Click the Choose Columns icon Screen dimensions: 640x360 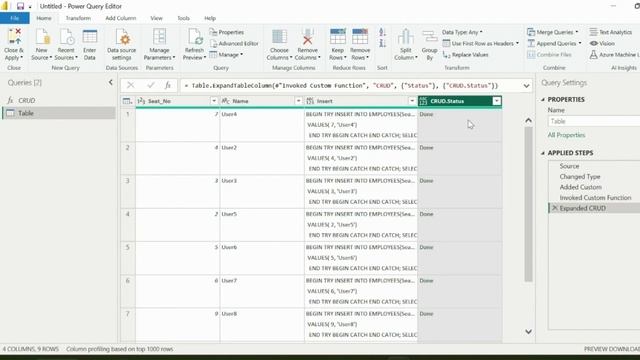click(x=279, y=37)
